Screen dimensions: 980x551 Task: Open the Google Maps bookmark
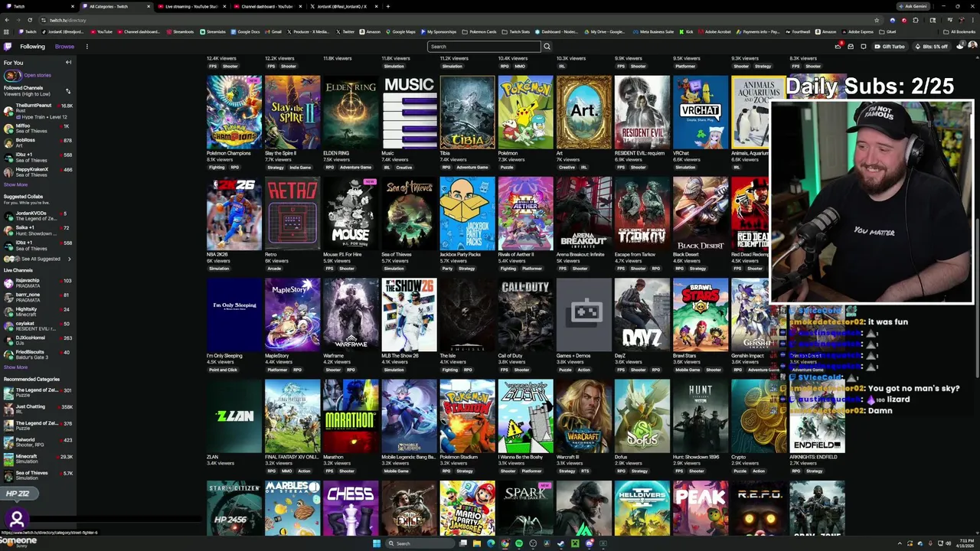401,32
